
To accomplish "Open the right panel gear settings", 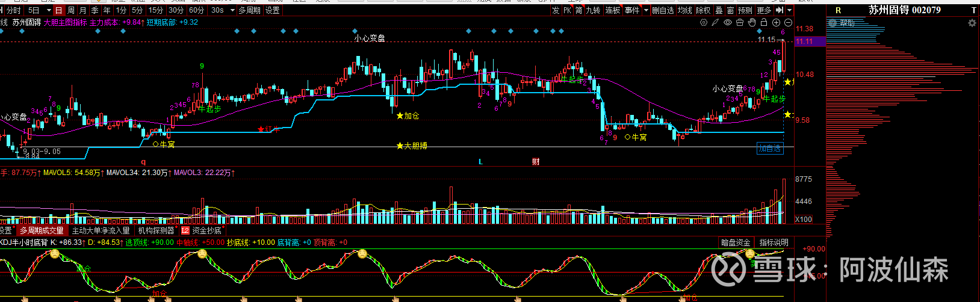I will [972, 23].
